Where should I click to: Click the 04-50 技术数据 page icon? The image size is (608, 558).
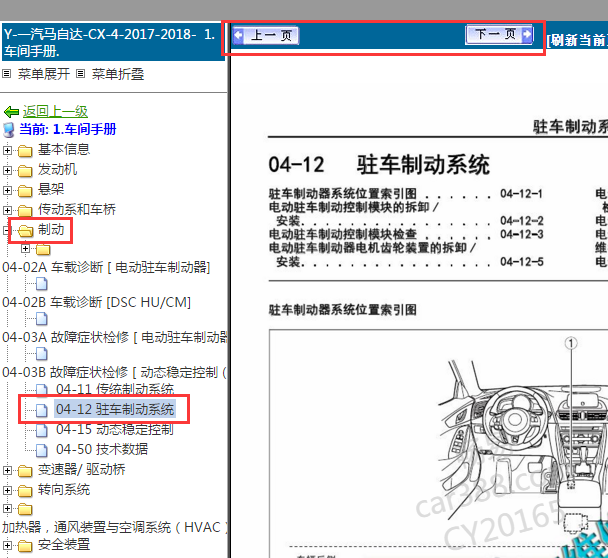pyautogui.click(x=41, y=450)
